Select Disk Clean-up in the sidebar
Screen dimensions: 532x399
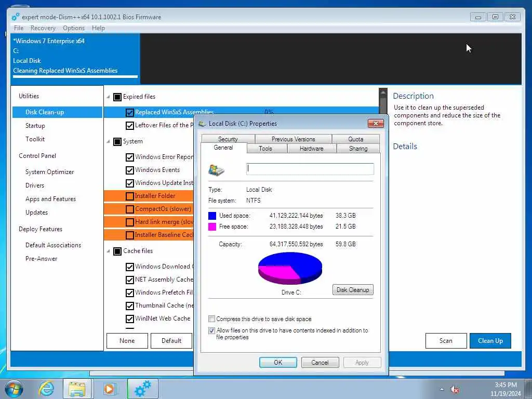tap(57, 112)
